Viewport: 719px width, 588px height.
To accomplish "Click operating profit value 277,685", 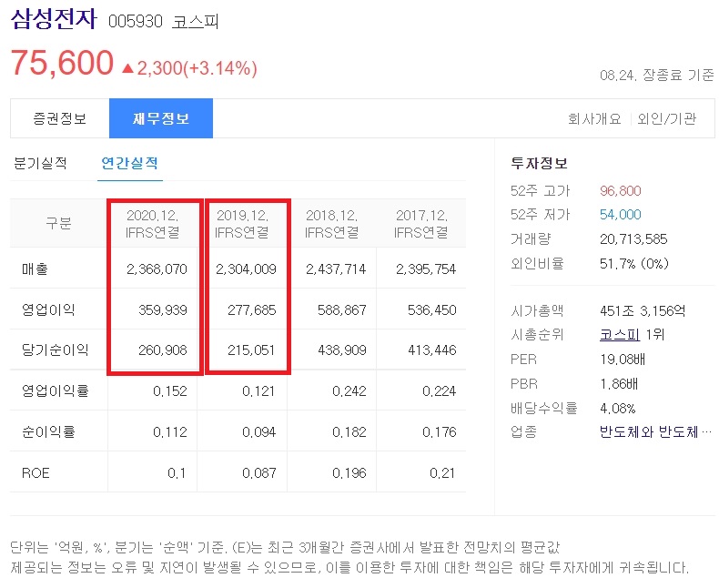I will [252, 310].
